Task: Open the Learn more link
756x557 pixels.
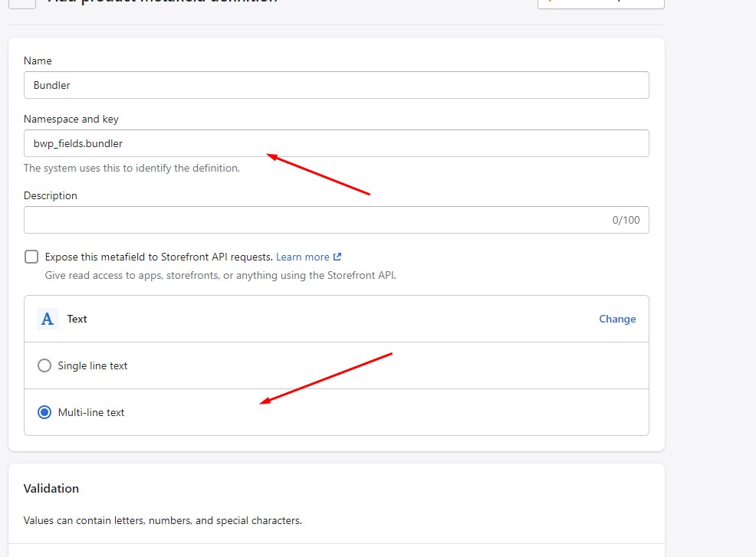Action: coord(302,257)
